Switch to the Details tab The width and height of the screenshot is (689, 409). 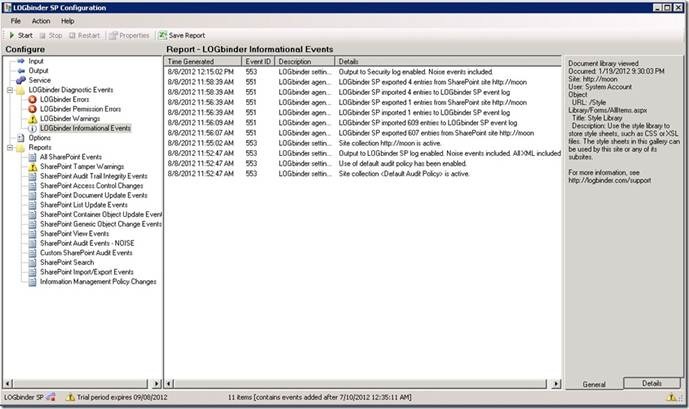click(x=651, y=383)
